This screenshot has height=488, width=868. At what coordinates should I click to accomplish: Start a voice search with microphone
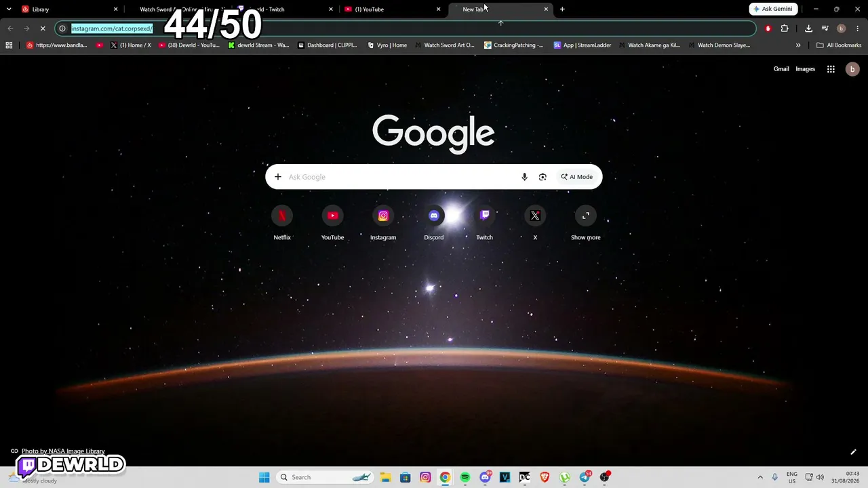(x=524, y=177)
